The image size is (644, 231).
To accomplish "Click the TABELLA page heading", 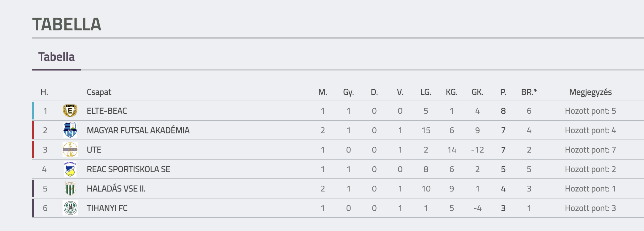I will pyautogui.click(x=67, y=24).
